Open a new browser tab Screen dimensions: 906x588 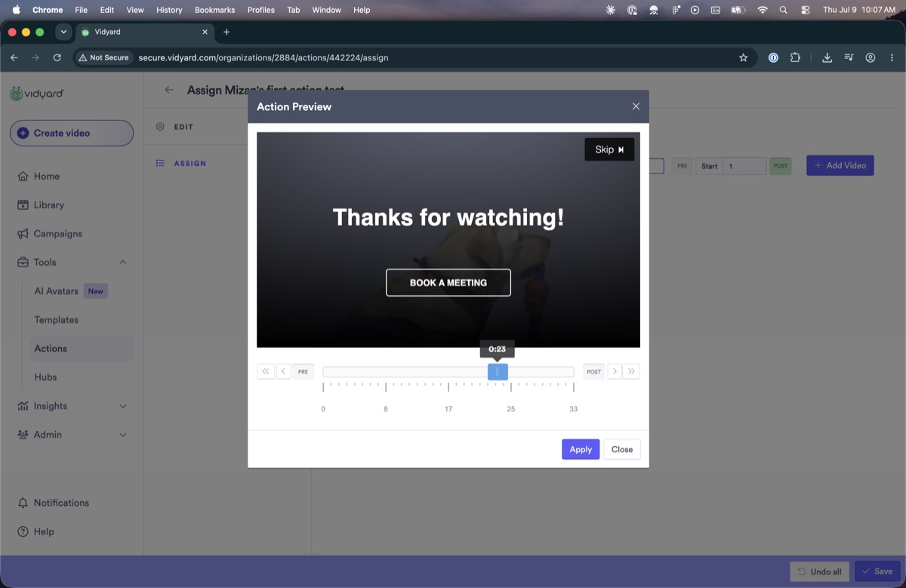pyautogui.click(x=226, y=32)
